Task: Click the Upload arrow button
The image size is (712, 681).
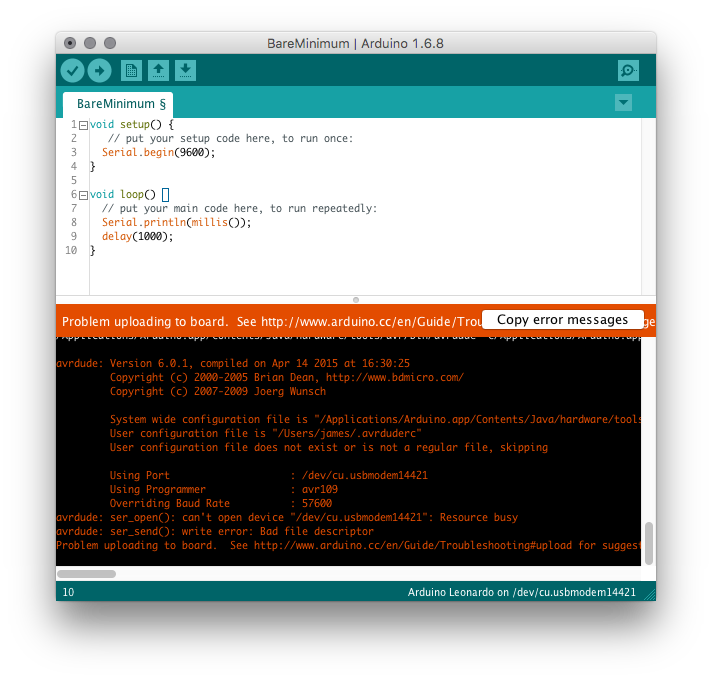Action: click(99, 70)
